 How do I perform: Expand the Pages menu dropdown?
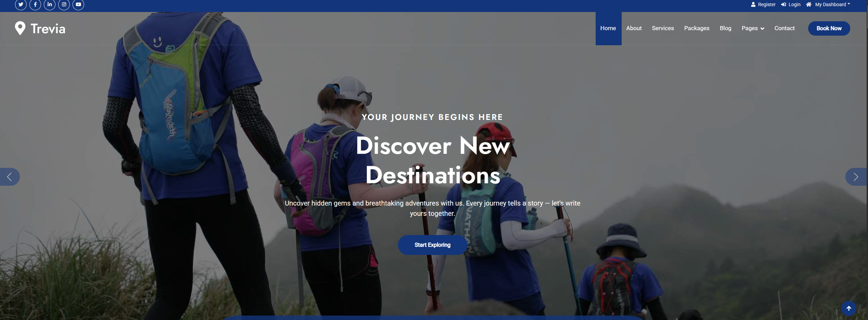753,28
